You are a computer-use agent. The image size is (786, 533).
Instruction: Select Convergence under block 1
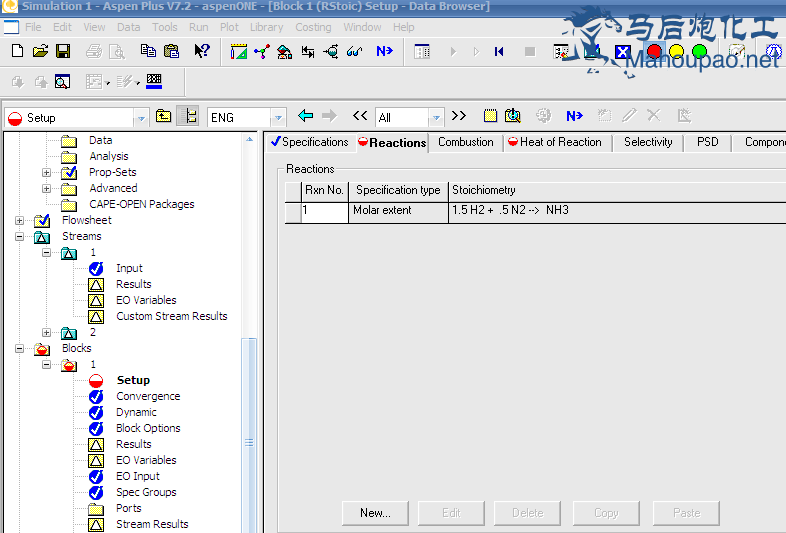(x=148, y=397)
